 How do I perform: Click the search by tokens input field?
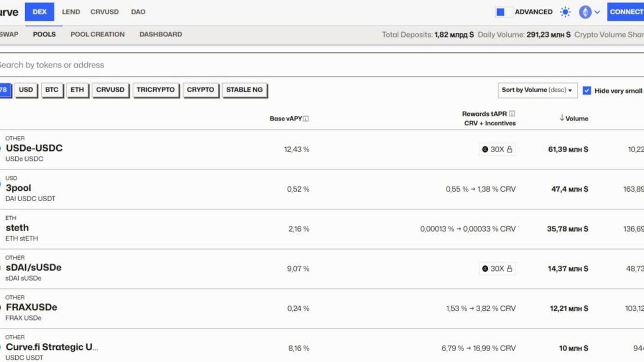(x=115, y=65)
